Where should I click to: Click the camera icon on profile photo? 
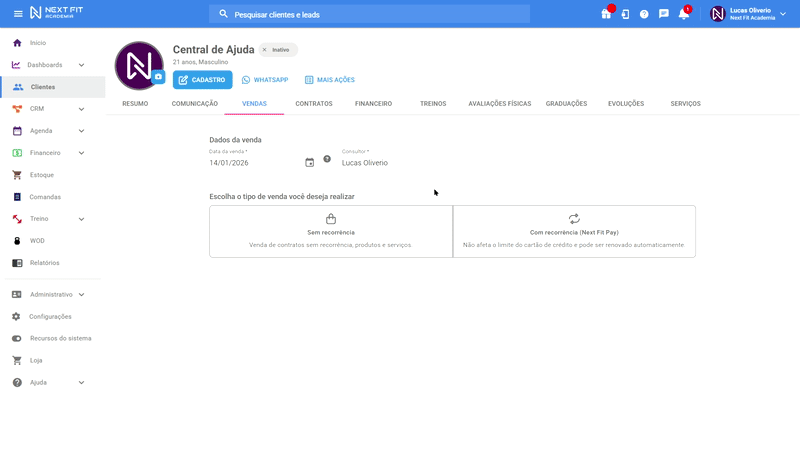[158, 77]
